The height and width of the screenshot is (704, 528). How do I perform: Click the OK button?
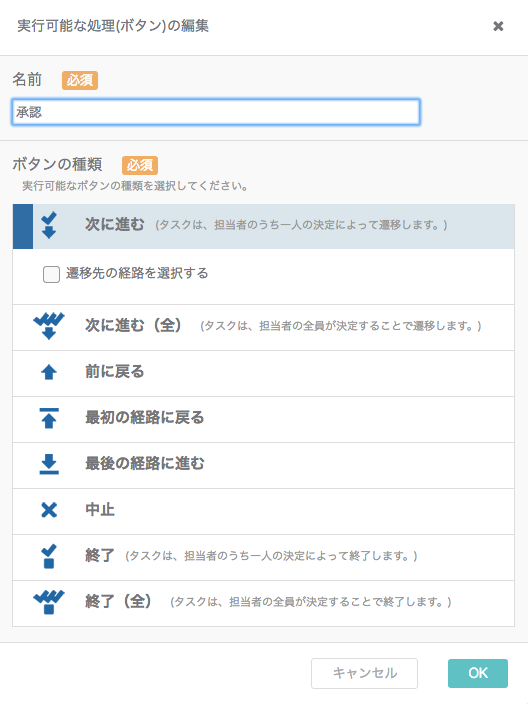[x=478, y=673]
